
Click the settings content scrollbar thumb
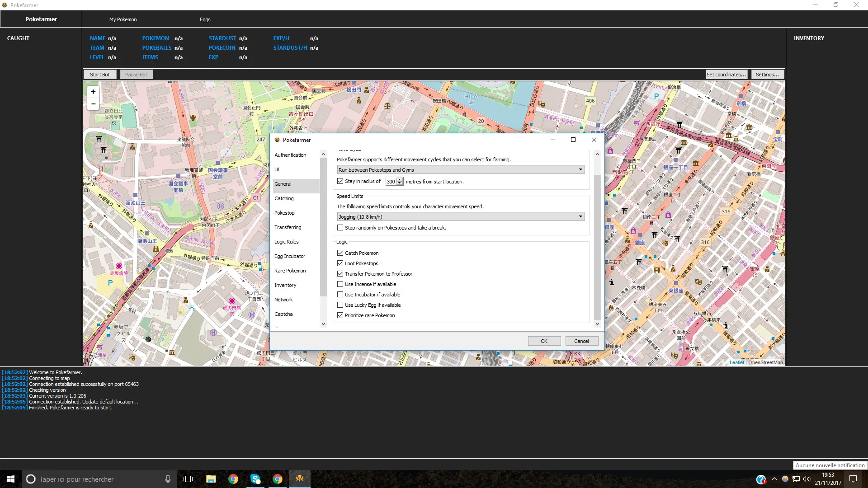tap(597, 247)
